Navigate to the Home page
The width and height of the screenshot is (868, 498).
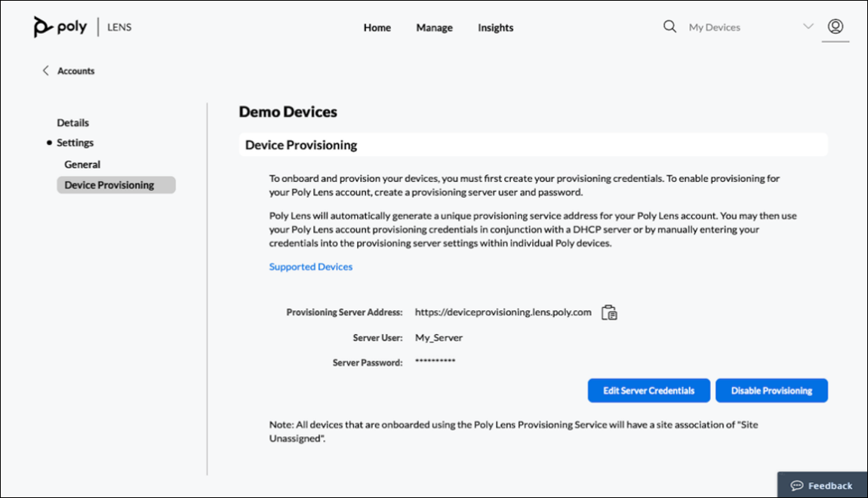(377, 27)
